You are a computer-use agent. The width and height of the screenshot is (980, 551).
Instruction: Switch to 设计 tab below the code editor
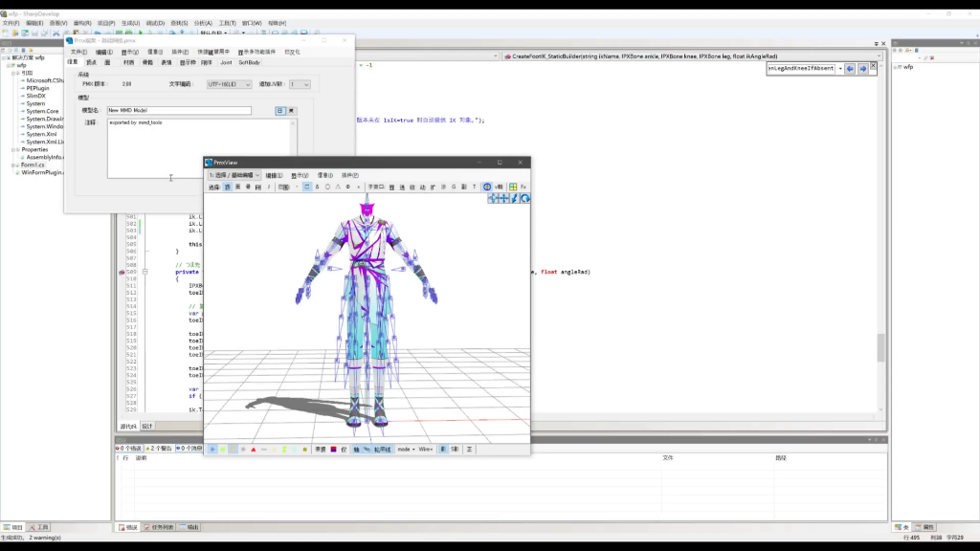(146, 426)
